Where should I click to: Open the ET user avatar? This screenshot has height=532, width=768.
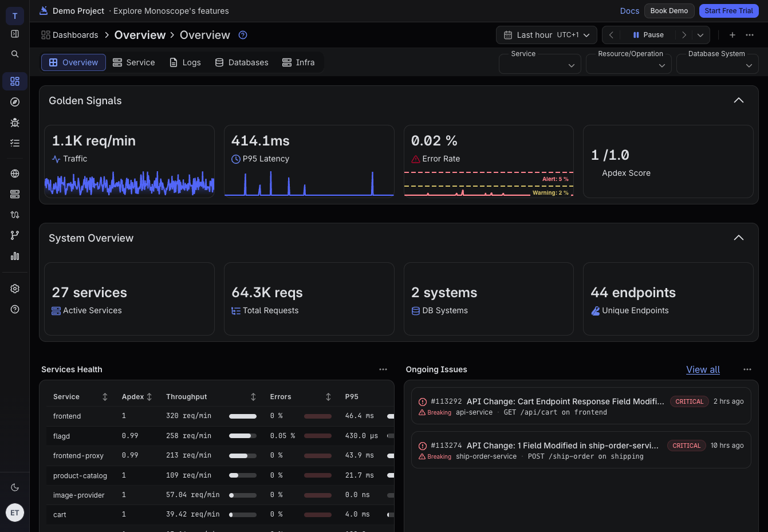(15, 513)
